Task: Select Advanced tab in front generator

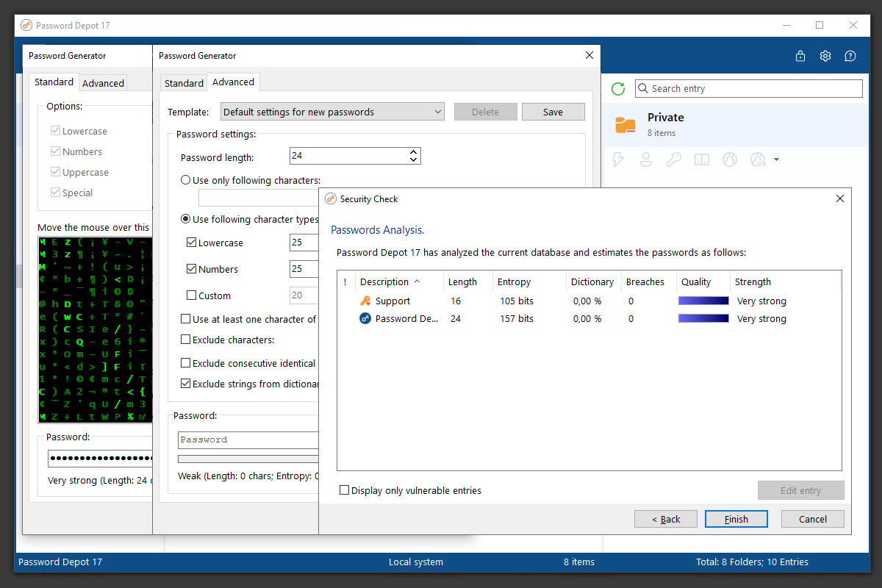Action: pyautogui.click(x=233, y=82)
